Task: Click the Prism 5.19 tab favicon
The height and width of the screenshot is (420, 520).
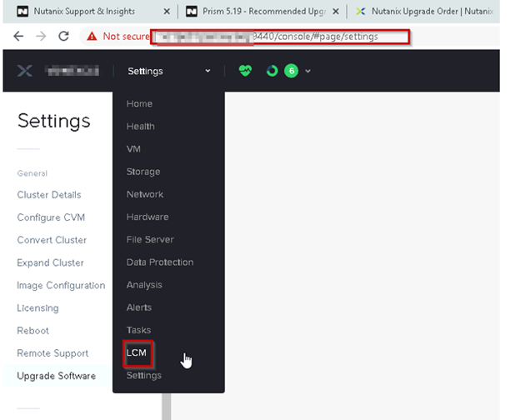Action: [192, 12]
